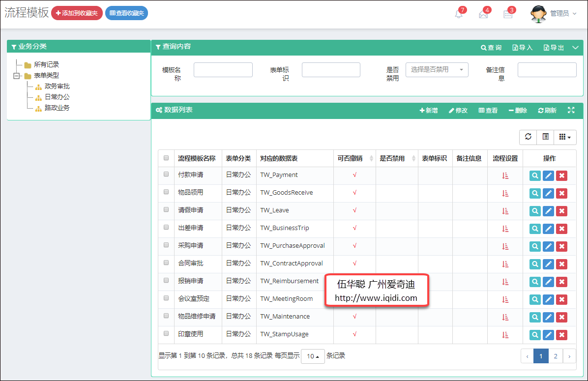
Task: Click the administrator avatar picture
Action: tap(538, 14)
